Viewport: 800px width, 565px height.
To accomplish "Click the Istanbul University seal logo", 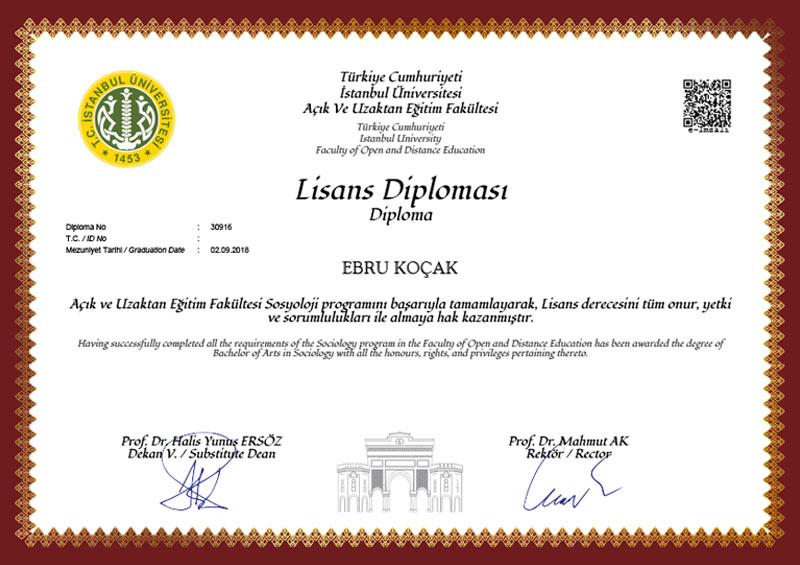I will click(127, 118).
